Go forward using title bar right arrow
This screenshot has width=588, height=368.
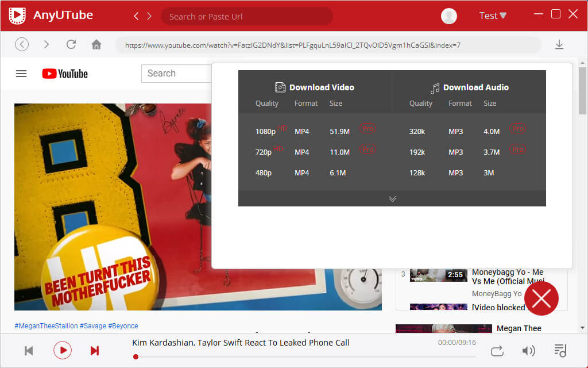(149, 16)
